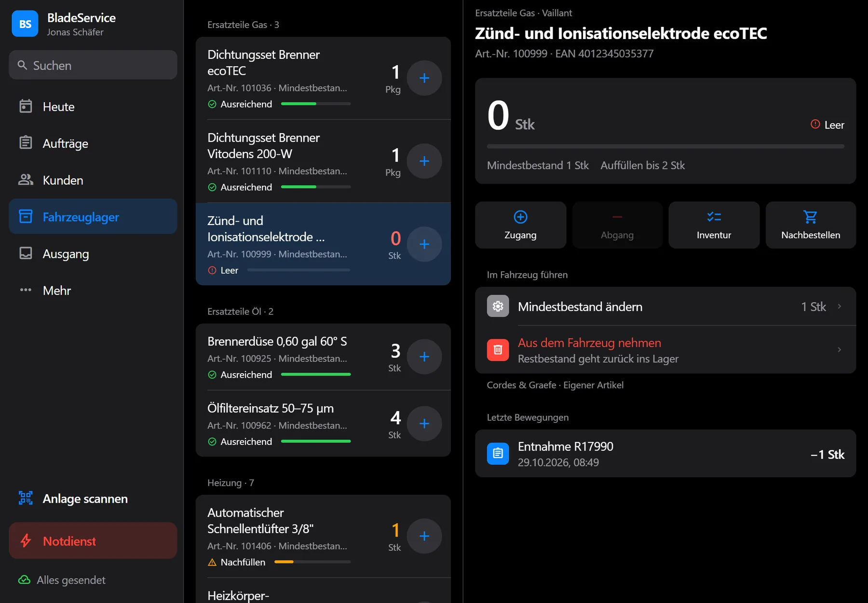Open the Aufträge section
The height and width of the screenshot is (603, 868).
(93, 143)
